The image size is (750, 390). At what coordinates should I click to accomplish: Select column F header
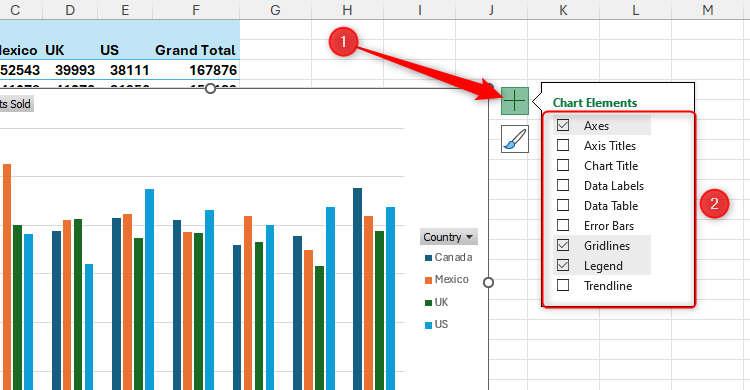click(x=196, y=10)
